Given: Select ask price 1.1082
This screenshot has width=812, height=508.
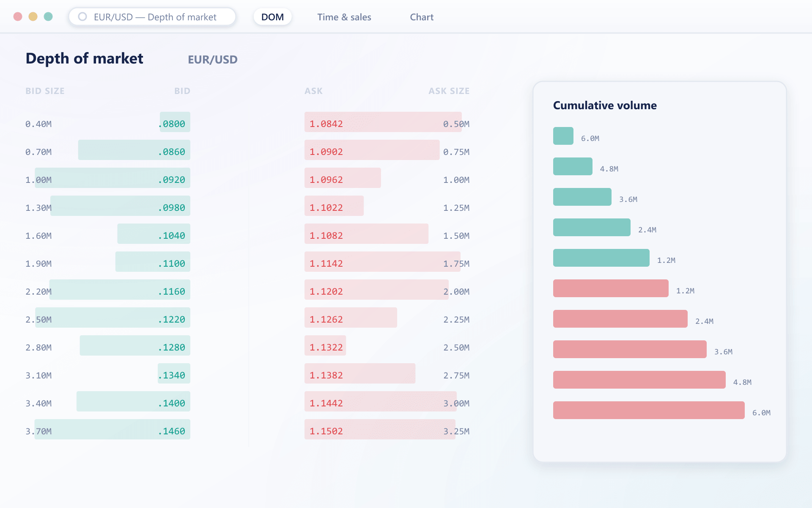Looking at the screenshot, I should (326, 236).
